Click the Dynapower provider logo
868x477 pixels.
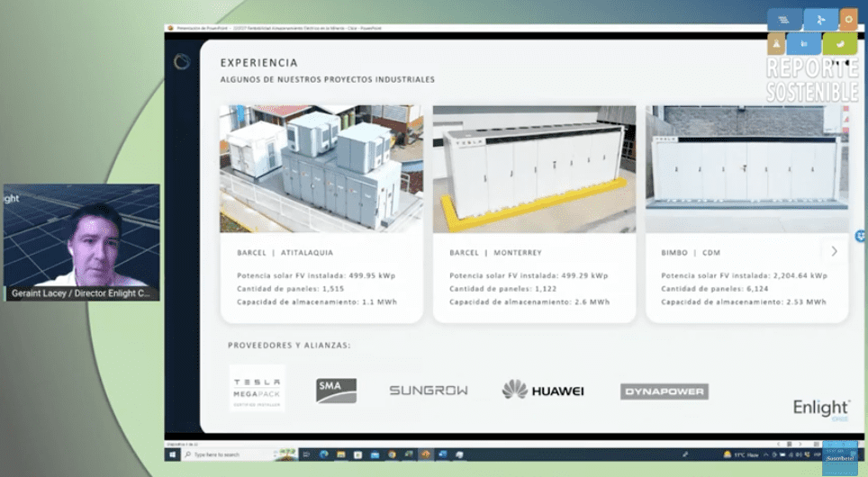665,391
